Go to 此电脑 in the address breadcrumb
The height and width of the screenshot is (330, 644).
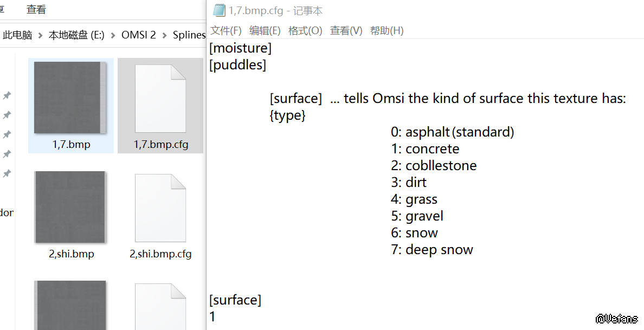(x=17, y=35)
